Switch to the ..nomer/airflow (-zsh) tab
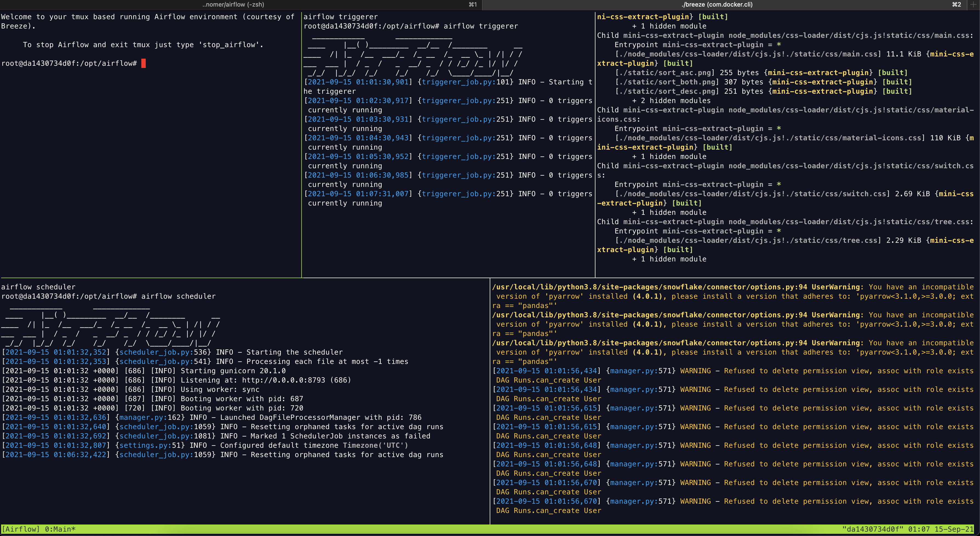 233,5
